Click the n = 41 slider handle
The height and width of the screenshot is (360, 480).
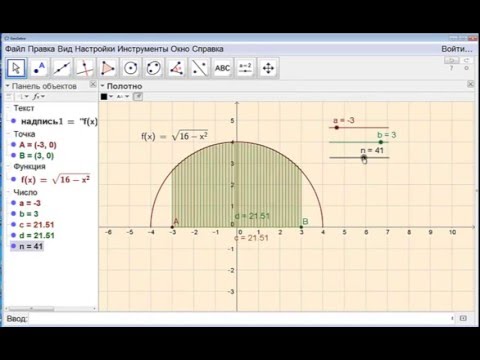click(364, 157)
